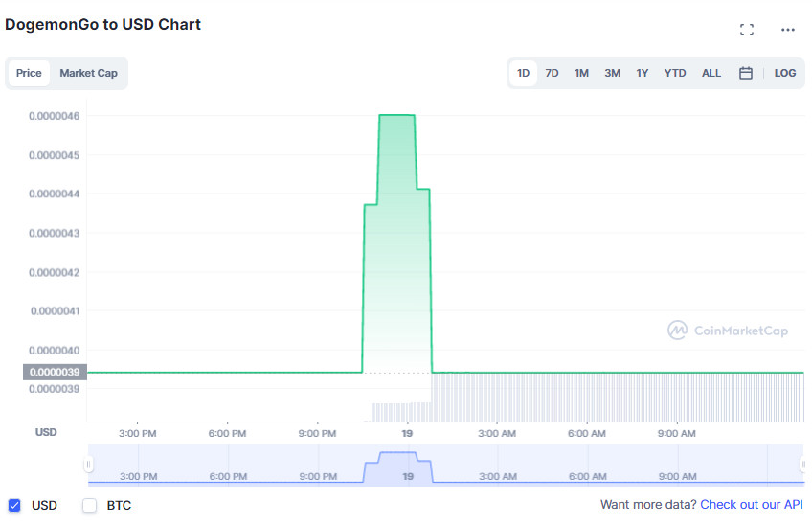Select the YTD time range
Screen dimensions: 812x525
click(675, 73)
